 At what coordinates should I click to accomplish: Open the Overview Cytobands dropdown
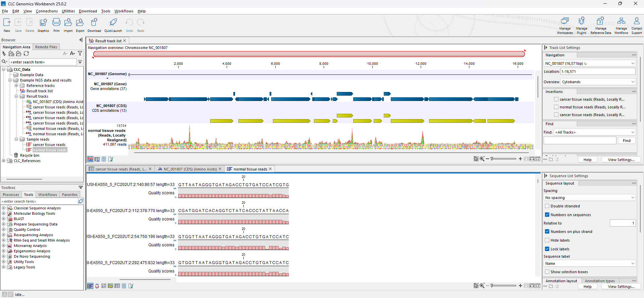coord(598,82)
